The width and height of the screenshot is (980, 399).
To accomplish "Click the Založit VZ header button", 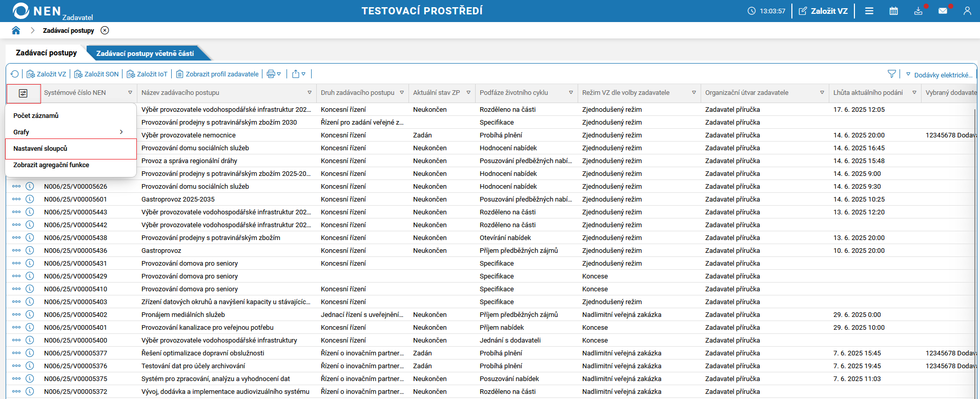I will [823, 11].
